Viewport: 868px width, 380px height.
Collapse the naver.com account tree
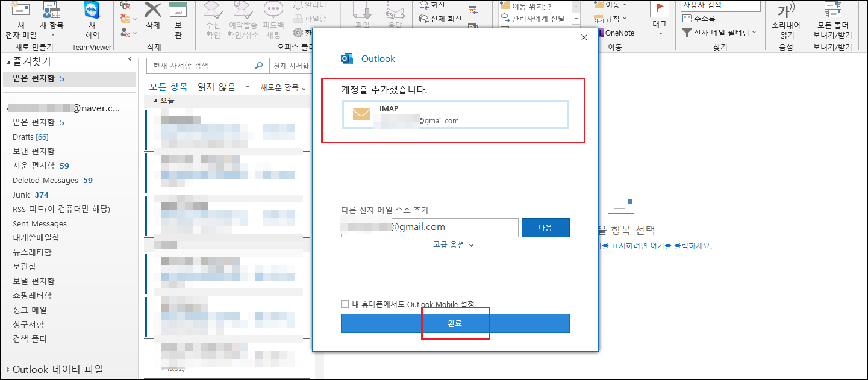[x=8, y=108]
